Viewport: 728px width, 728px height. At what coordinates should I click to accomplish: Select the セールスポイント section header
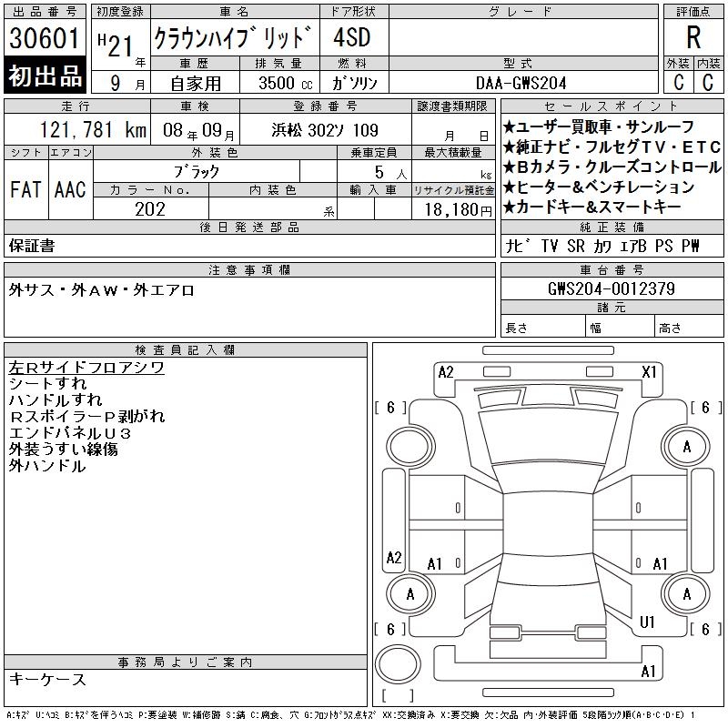612,106
